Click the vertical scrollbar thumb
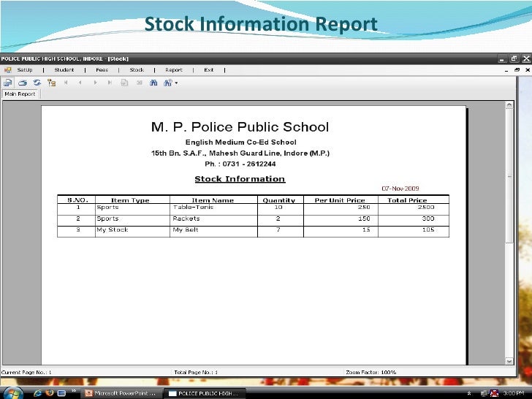 (509, 176)
